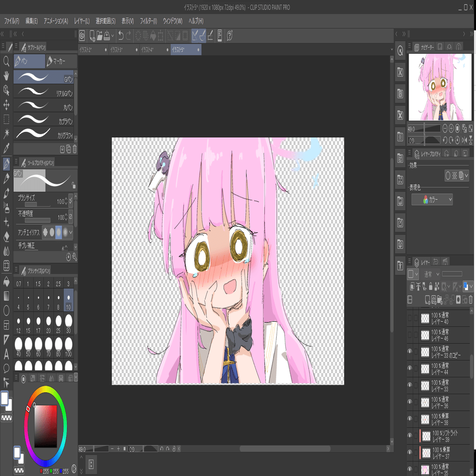476x476 pixels.
Task: Open レイヤー(L) menu
Action: [x=82, y=21]
